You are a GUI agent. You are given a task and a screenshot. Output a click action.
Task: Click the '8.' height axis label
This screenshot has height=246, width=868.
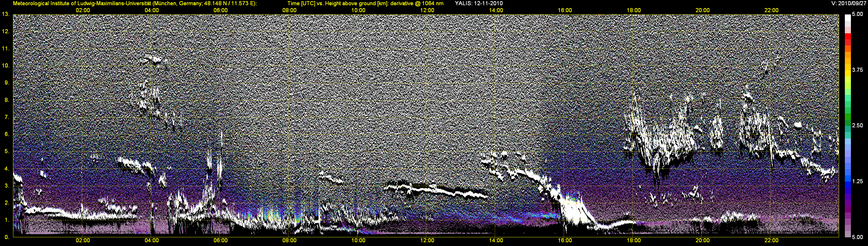tap(7, 100)
